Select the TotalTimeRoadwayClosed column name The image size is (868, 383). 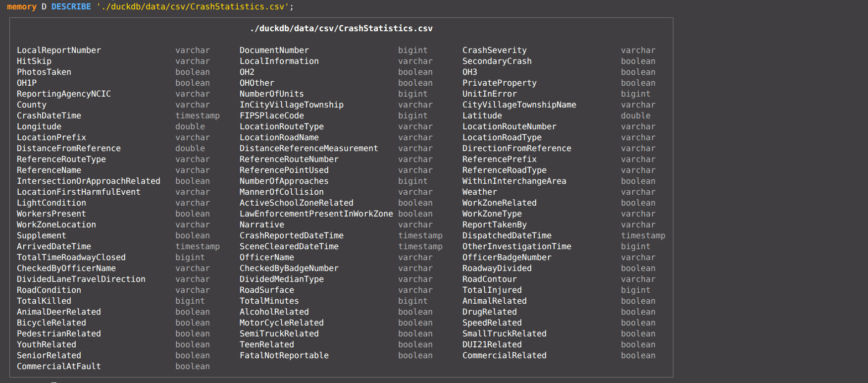pyautogui.click(x=71, y=258)
